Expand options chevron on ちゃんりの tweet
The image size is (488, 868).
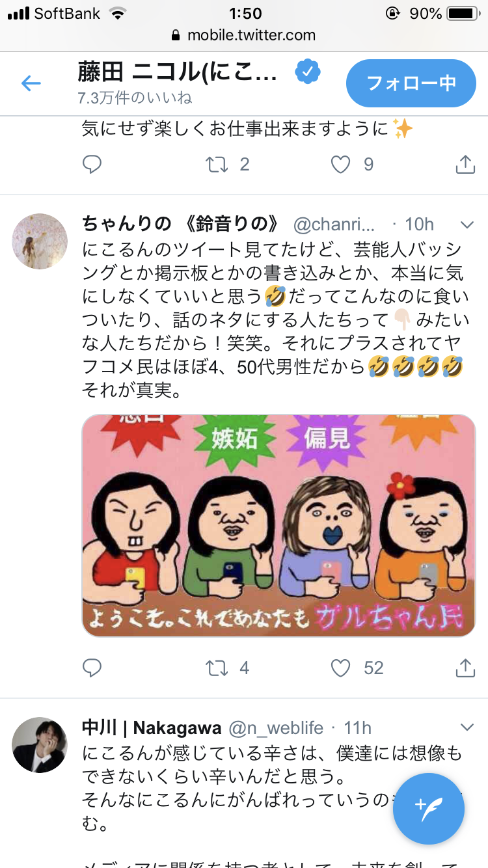click(467, 225)
